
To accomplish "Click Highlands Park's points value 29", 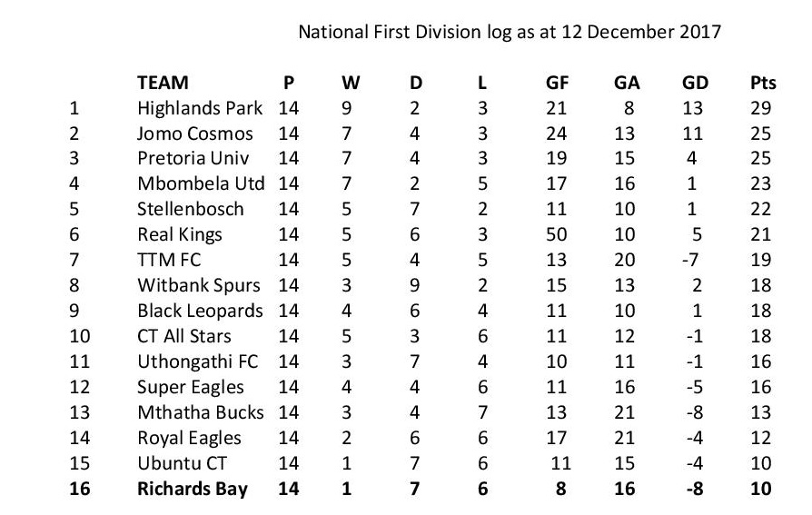I will point(761,108).
